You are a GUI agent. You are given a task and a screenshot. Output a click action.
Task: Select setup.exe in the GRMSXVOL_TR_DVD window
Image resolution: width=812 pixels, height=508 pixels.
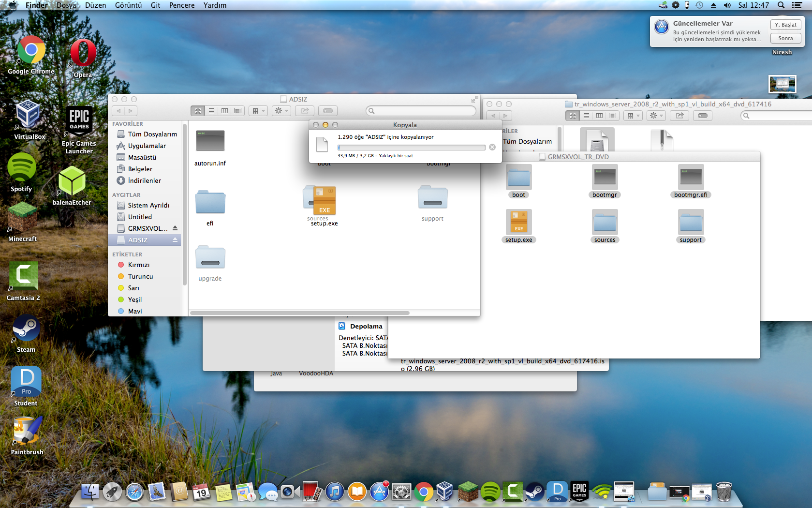point(518,223)
